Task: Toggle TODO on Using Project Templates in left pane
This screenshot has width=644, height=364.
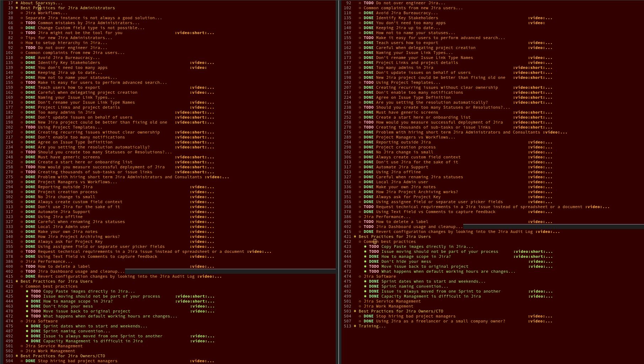Action: click(31, 127)
